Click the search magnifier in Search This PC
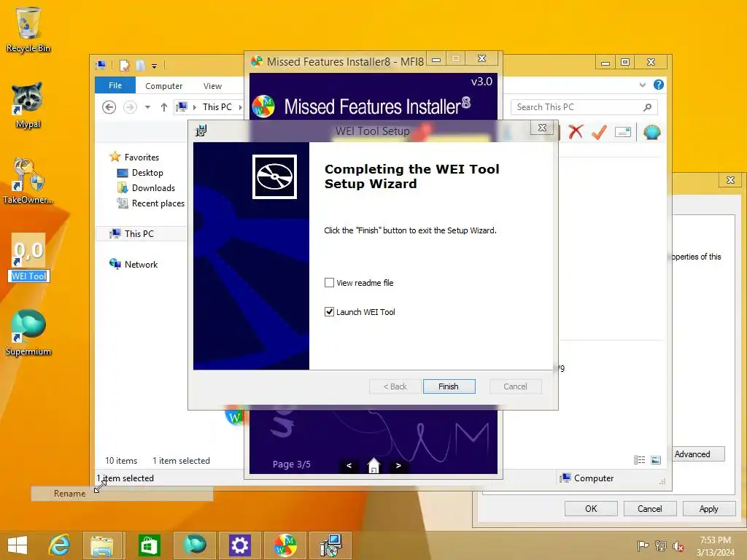 pos(647,107)
